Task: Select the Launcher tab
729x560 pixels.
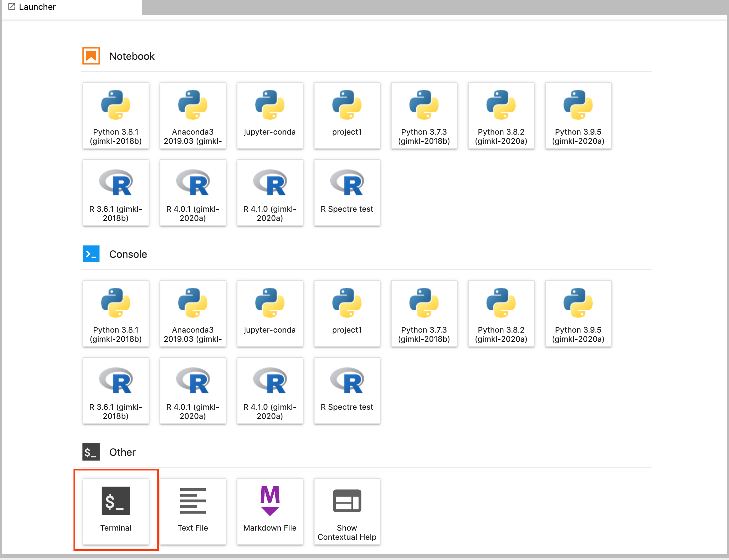Action: pyautogui.click(x=72, y=7)
